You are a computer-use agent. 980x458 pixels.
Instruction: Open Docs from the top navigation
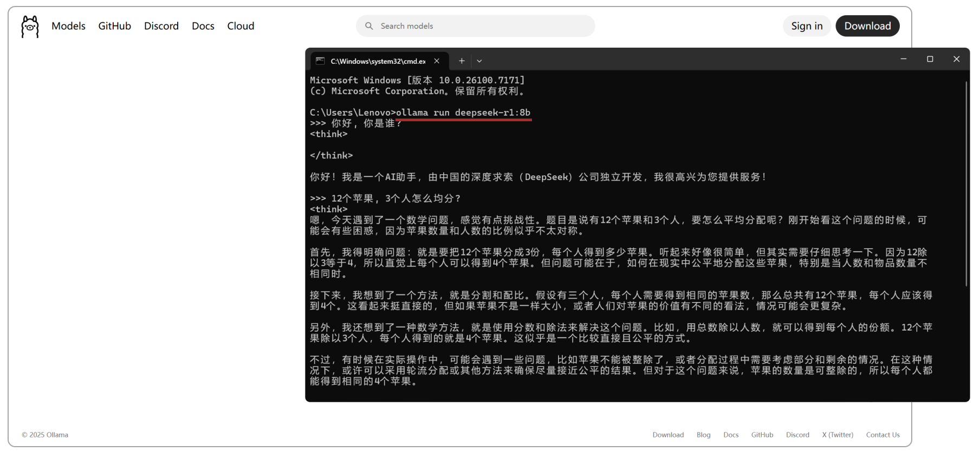203,26
